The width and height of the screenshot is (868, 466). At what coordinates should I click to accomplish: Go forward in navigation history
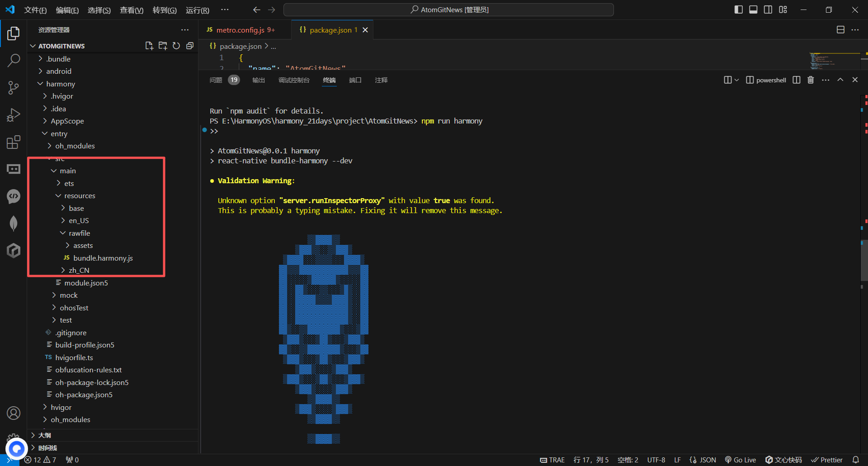271,10
